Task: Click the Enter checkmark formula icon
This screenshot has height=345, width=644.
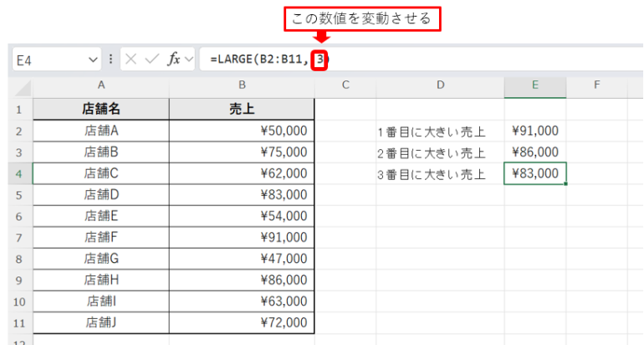Action: (x=152, y=59)
